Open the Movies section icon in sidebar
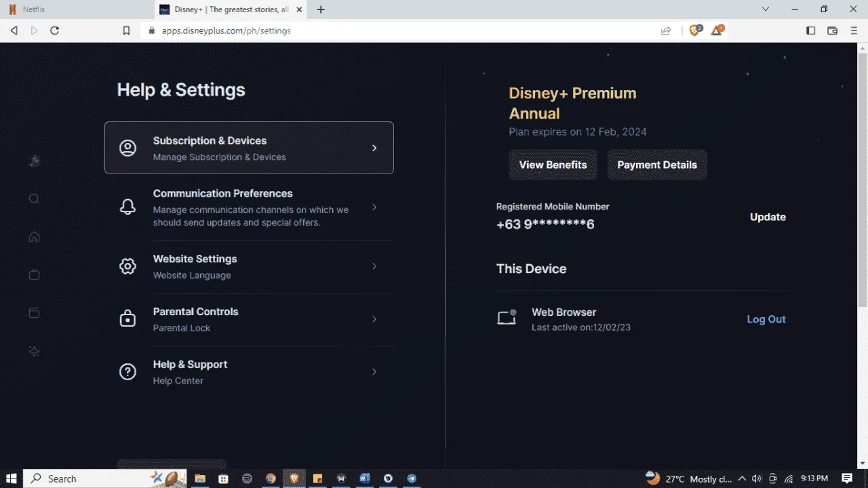Screen dimensions: 868x488 [35, 312]
